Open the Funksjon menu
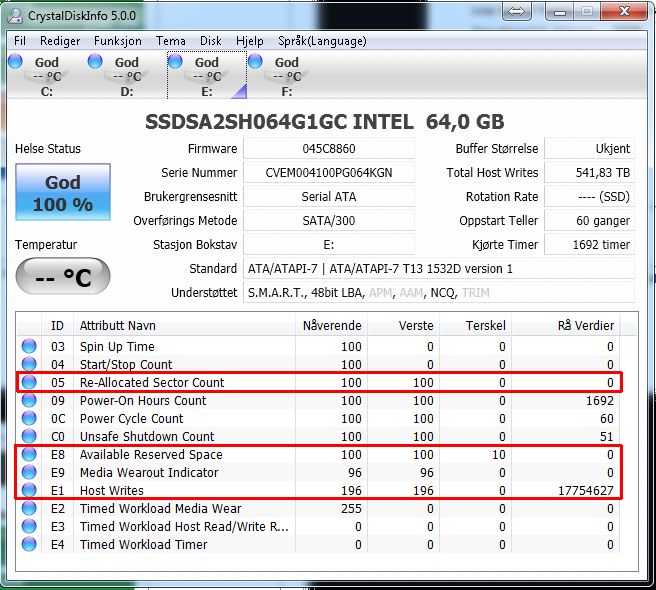This screenshot has height=590, width=656. [x=118, y=41]
